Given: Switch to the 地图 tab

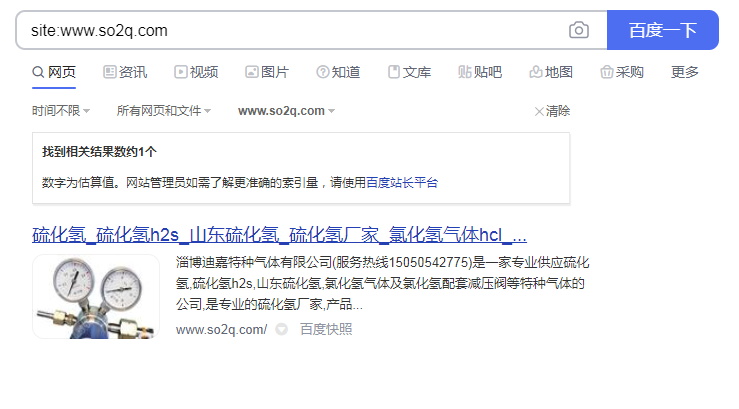Looking at the screenshot, I should click(551, 72).
